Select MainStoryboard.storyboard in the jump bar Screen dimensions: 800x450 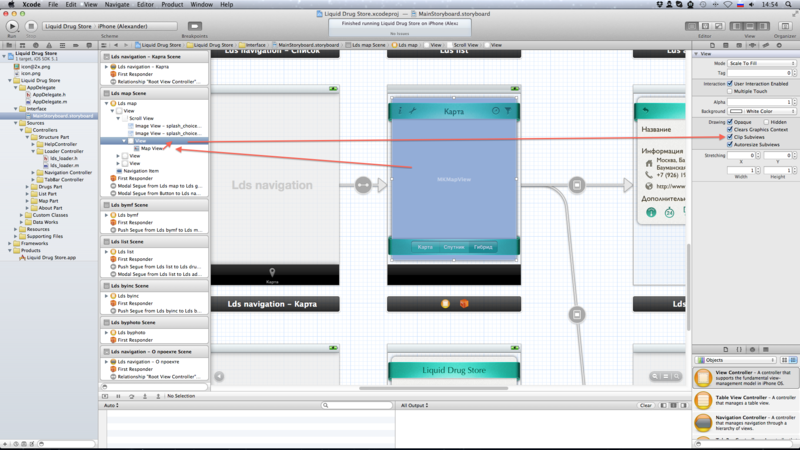pos(305,45)
